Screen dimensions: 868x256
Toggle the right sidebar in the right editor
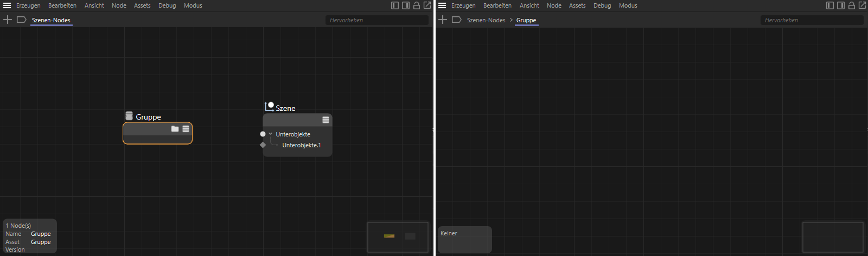click(841, 5)
